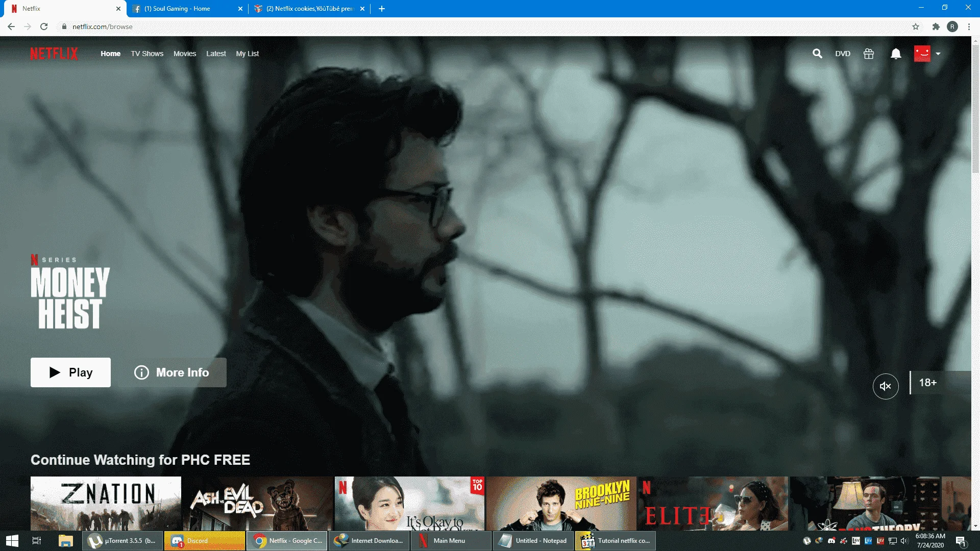Open the TV Shows section
Screen dimensions: 980x551
tap(147, 54)
